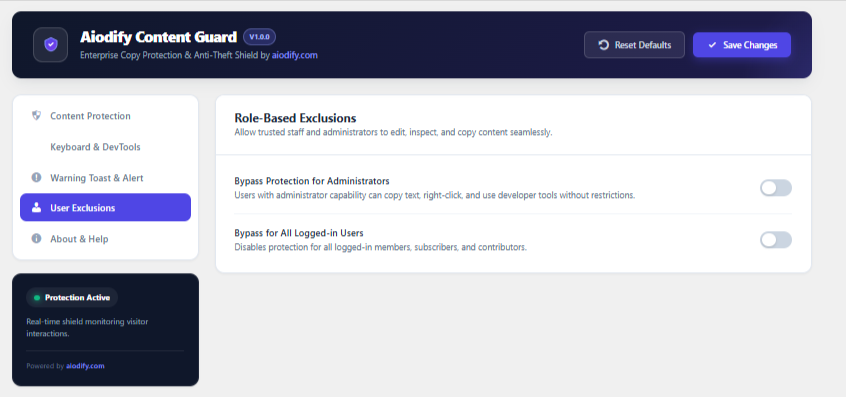Click the circular arrow Reset icon
The height and width of the screenshot is (397, 846).
[x=604, y=45]
